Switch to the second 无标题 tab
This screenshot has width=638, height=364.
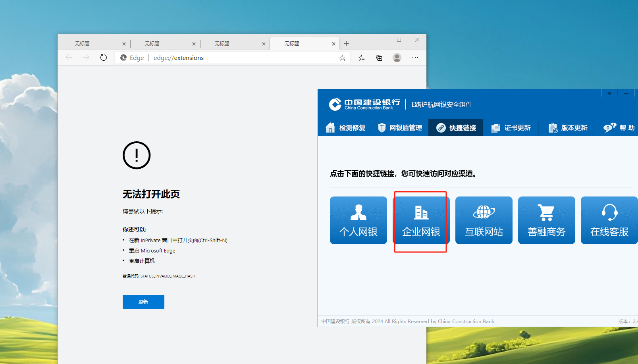click(x=165, y=44)
